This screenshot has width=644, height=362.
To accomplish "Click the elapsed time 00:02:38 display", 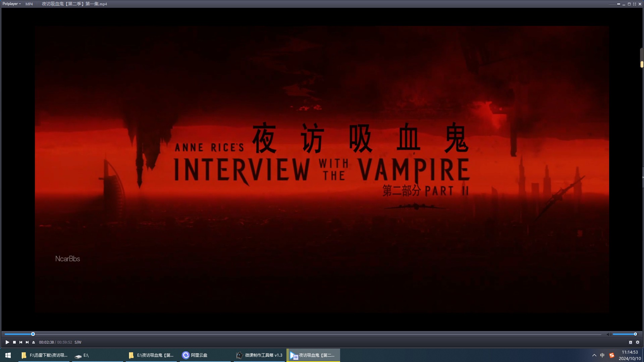I will coord(46,342).
